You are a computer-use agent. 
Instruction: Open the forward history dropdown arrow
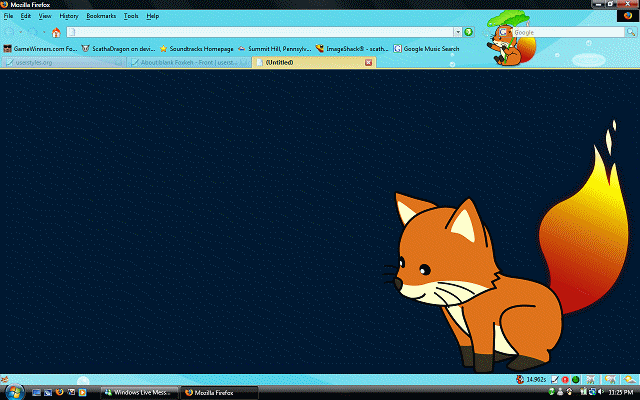(44, 32)
